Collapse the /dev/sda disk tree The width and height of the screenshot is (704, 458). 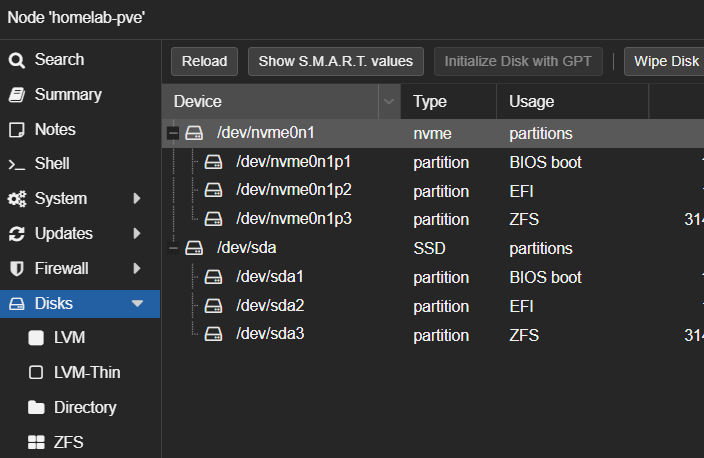point(174,248)
